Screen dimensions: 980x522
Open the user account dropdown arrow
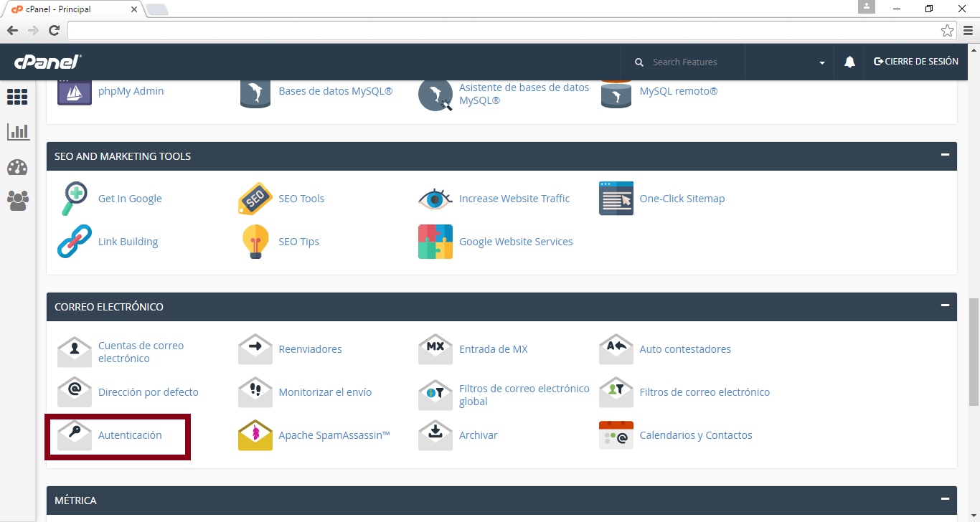click(821, 63)
